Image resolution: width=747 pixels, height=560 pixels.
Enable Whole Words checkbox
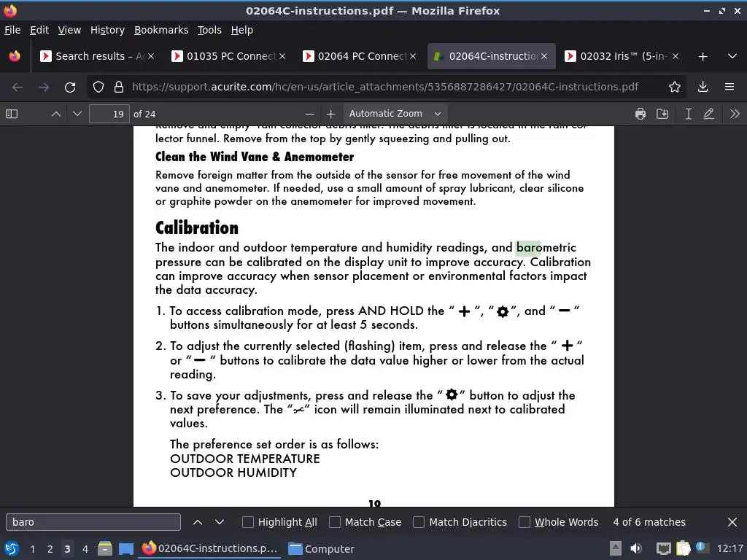click(525, 522)
